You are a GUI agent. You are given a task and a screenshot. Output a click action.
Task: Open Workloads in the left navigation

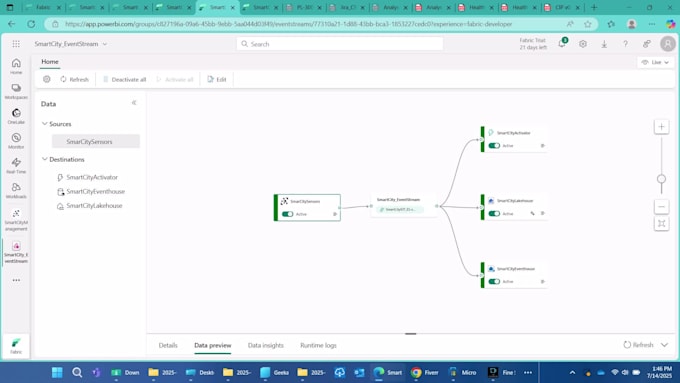pyautogui.click(x=16, y=190)
